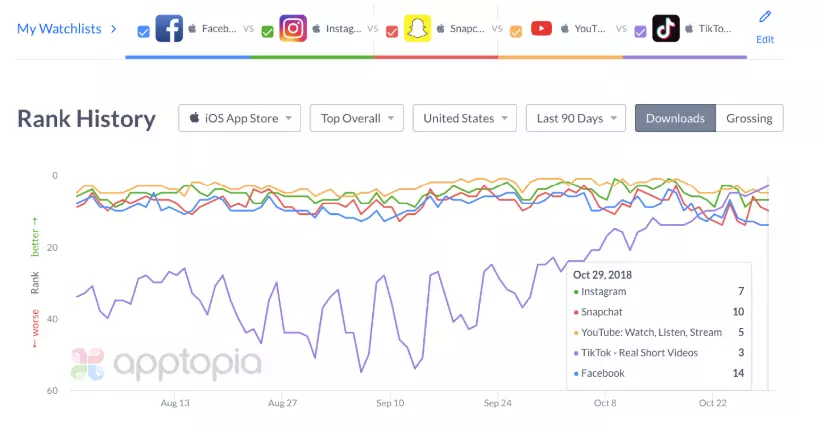
Task: Switch to the Downloads tab
Action: tap(675, 118)
